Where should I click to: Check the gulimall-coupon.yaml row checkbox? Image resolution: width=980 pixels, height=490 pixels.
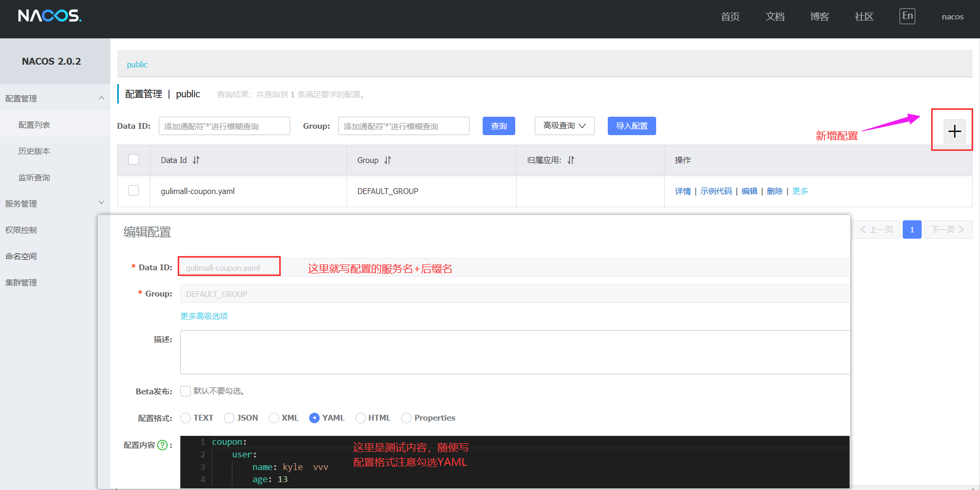tap(134, 190)
